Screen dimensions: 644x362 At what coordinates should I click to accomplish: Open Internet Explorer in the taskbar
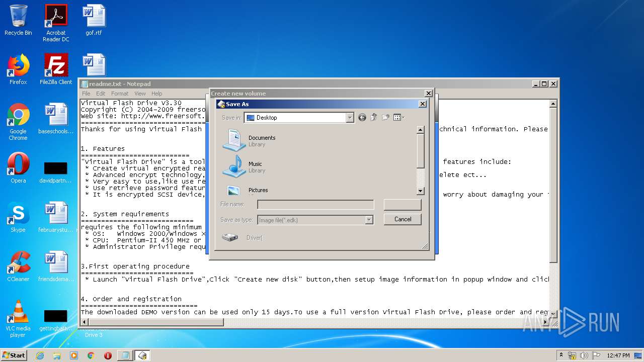pos(40,355)
